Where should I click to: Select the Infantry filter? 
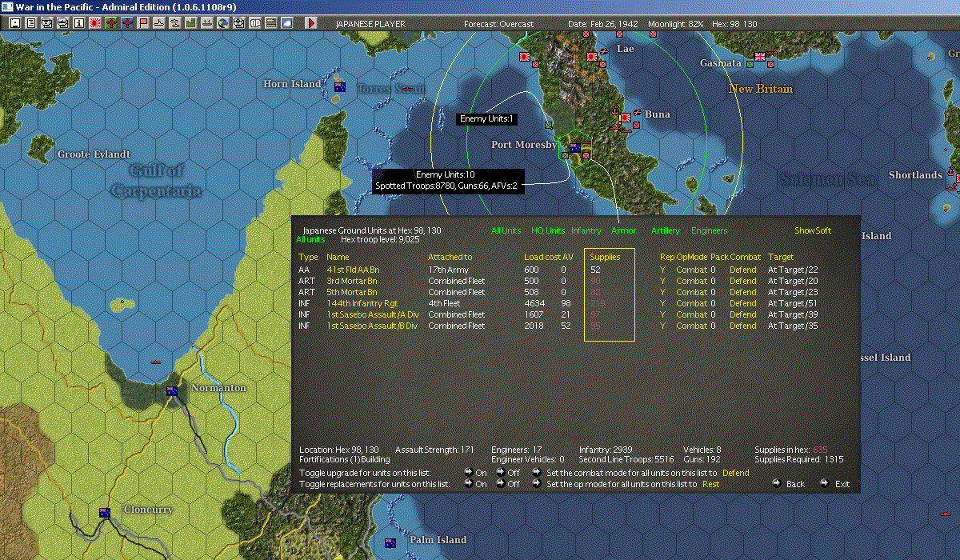586,230
